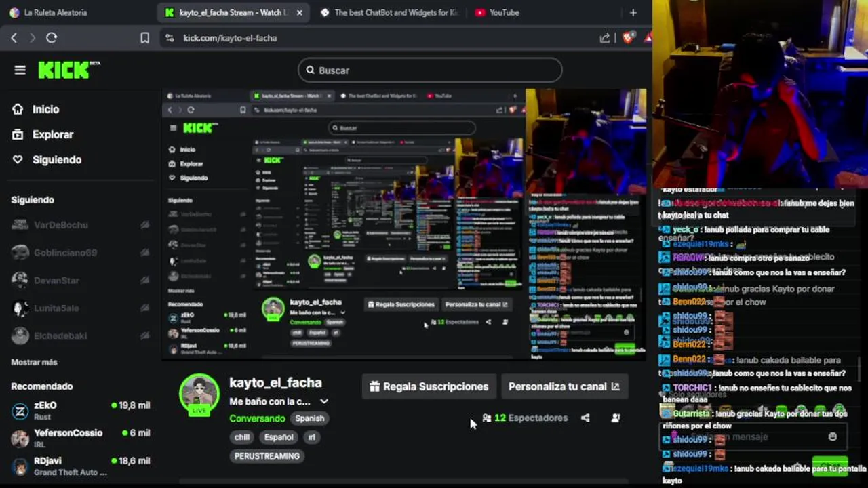Viewport: 868px width, 488px height.
Task: Click the viewers icon beside 12 Espectadores
Action: coord(486,418)
